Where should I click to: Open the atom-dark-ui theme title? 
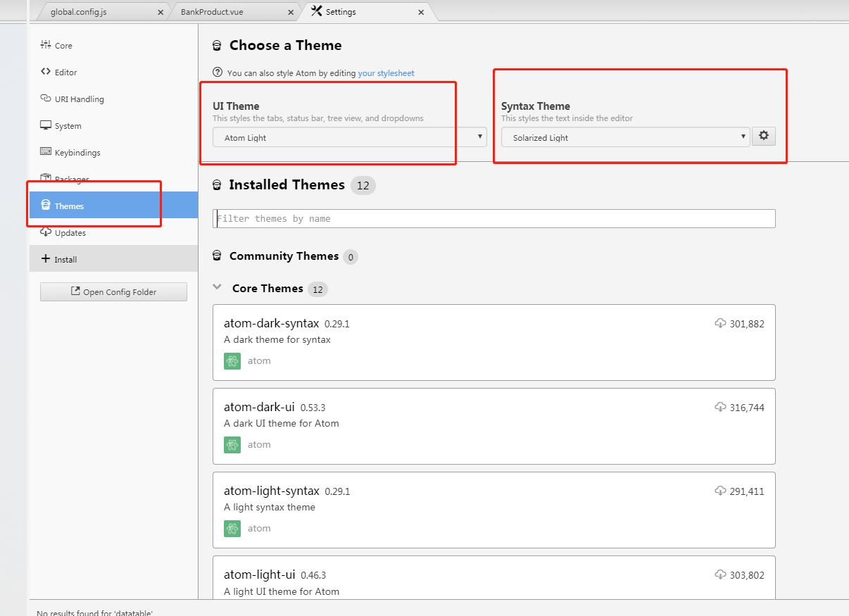tap(259, 407)
